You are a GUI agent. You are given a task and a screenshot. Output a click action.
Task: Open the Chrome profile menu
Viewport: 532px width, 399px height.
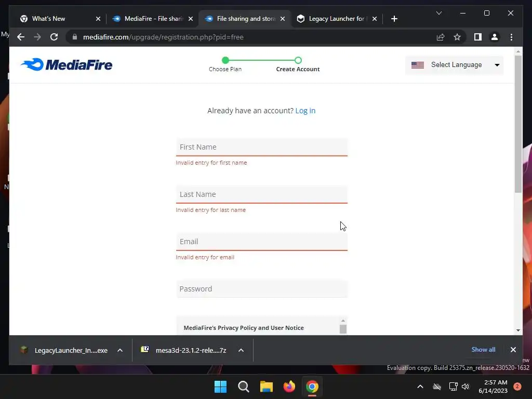(495, 37)
